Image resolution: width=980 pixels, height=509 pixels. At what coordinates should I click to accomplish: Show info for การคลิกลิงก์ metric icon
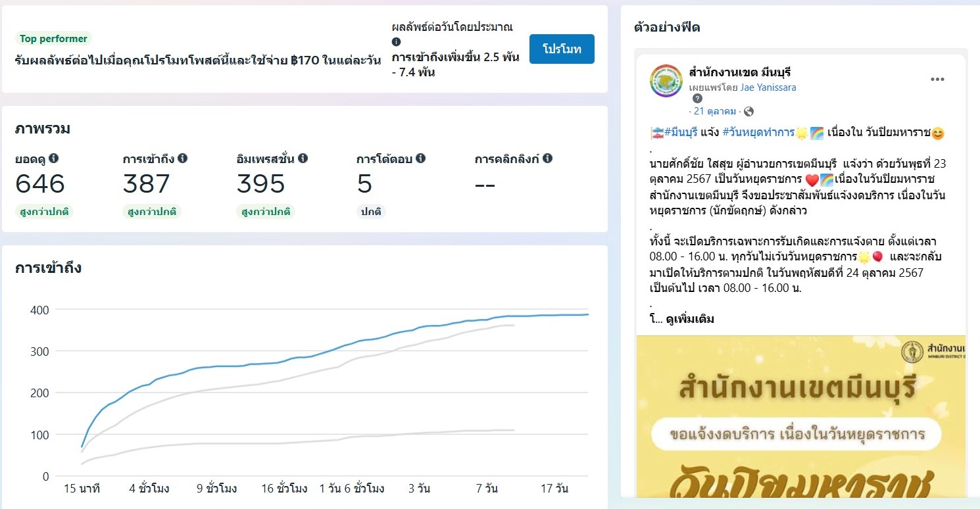547,158
